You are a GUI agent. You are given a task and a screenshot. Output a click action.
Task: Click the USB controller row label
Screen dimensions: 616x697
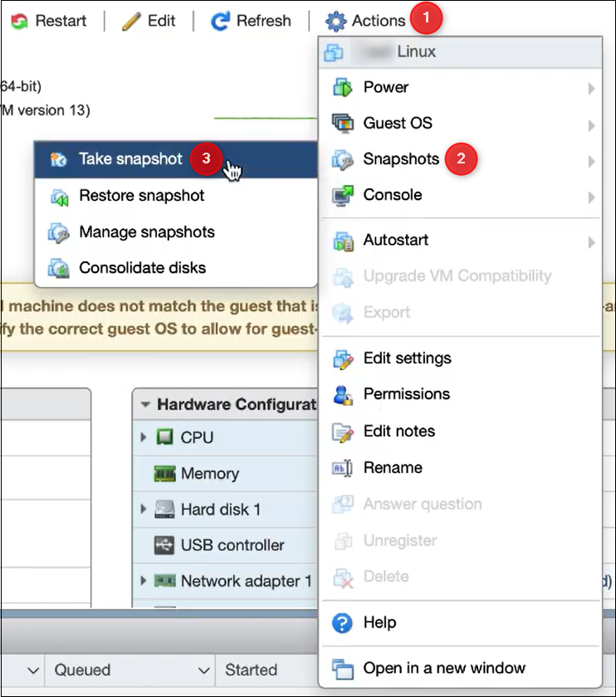point(232,545)
